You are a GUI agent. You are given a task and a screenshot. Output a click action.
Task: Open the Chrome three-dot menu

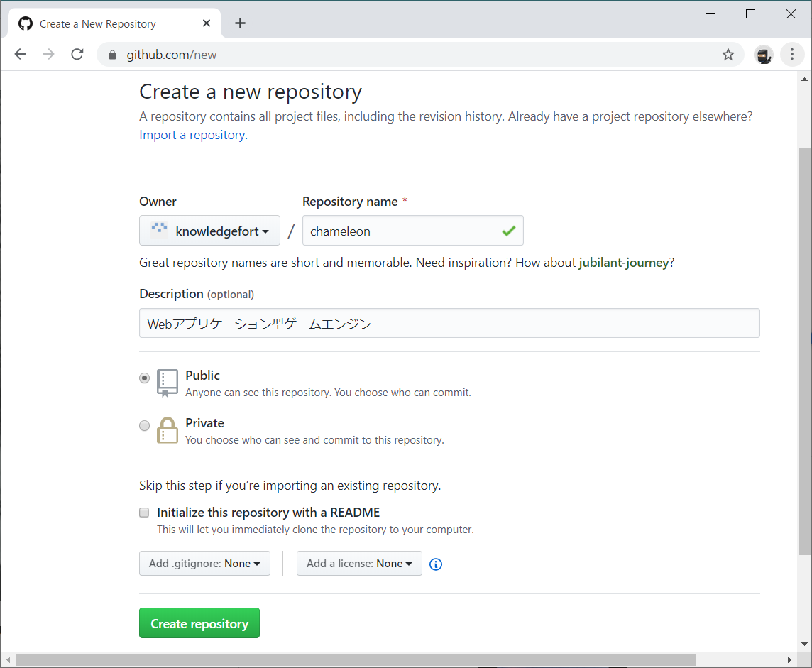point(792,54)
